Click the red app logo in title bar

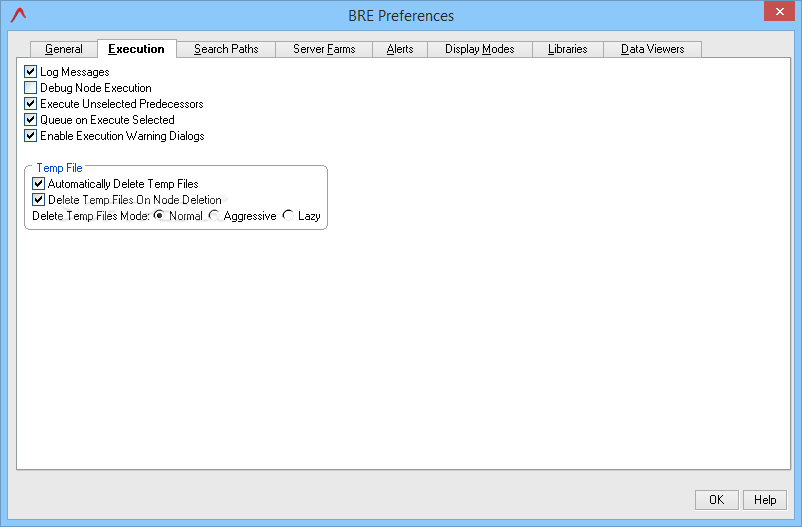[18, 15]
